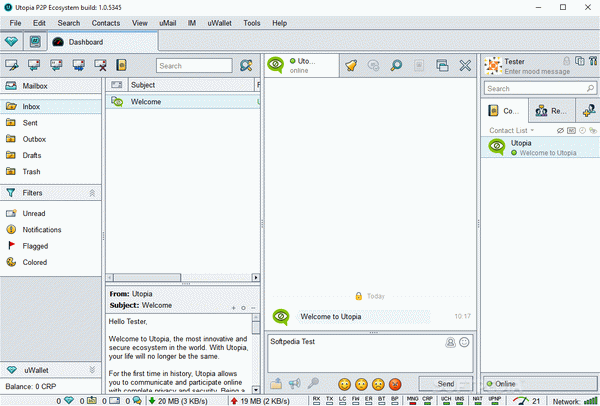This screenshot has width=600, height=406.
Task: Click the down arrow of mail preview scrollbar
Action: coord(256,390)
